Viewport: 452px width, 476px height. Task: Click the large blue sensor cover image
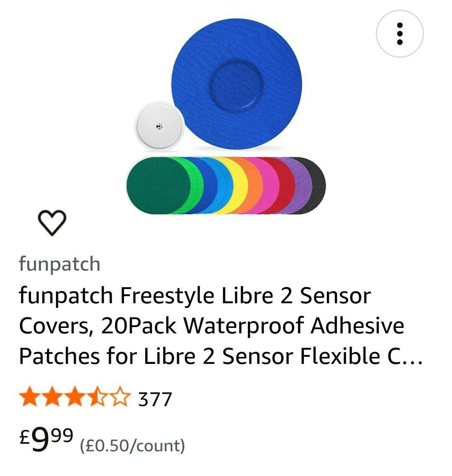[x=236, y=84]
